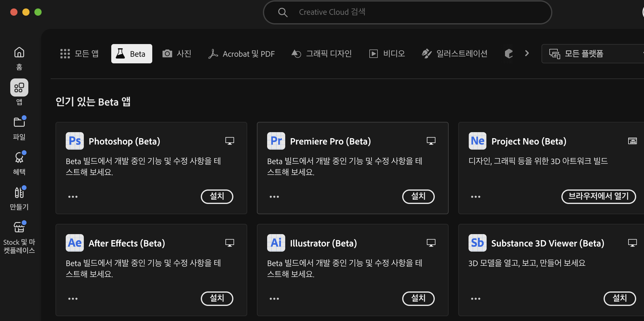Click the Project Neo (Beta) title text
The width and height of the screenshot is (644, 321).
pyautogui.click(x=529, y=141)
